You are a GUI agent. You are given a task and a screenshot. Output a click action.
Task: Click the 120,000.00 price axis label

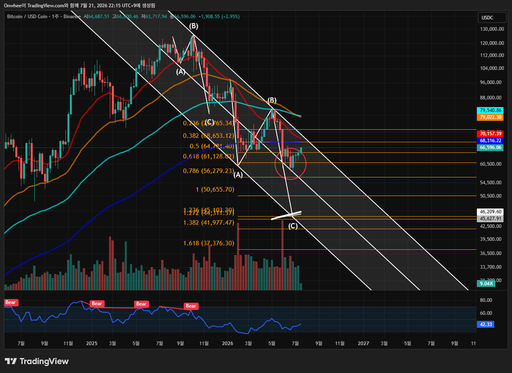coord(492,43)
